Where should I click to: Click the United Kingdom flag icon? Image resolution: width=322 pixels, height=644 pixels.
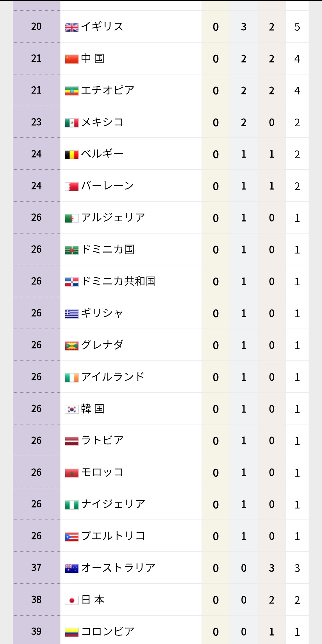[72, 27]
